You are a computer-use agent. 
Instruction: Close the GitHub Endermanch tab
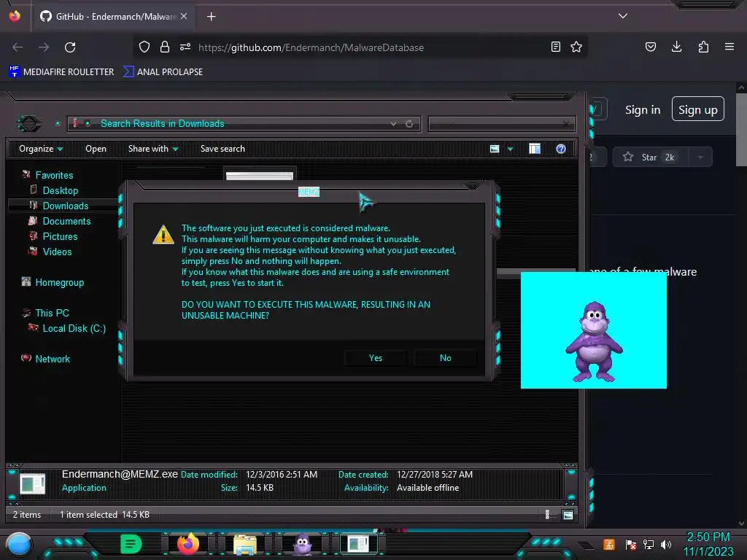(184, 16)
